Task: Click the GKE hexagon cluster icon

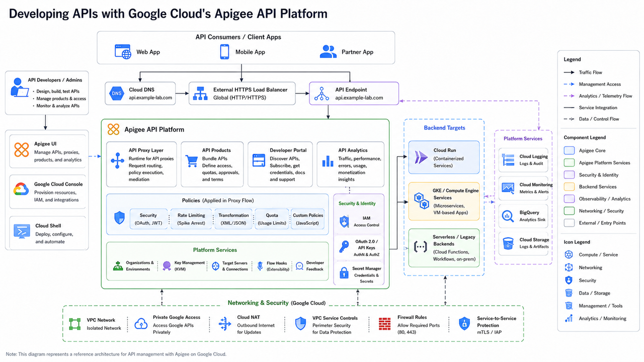Action: tap(421, 202)
